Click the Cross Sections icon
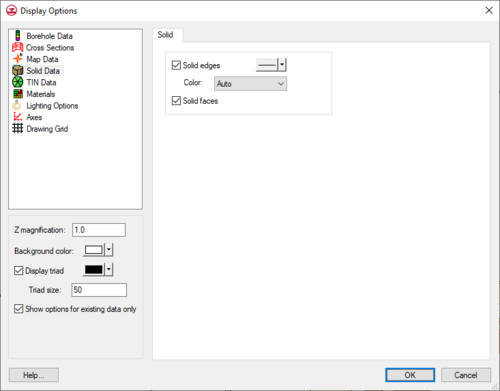 click(x=18, y=47)
